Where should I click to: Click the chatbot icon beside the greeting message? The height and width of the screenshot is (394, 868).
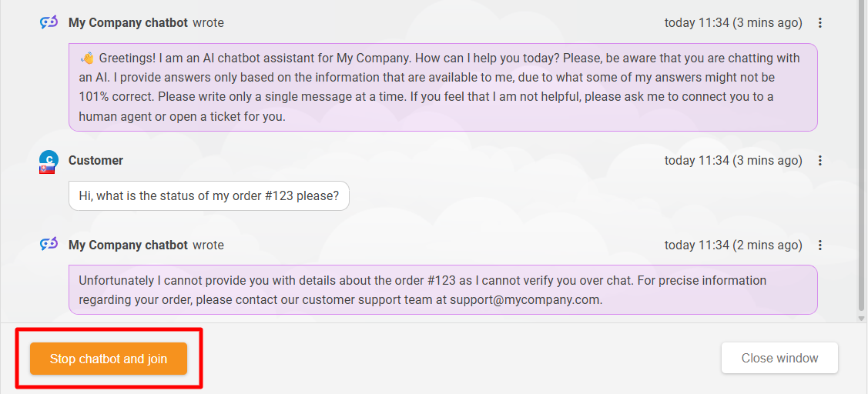[x=49, y=22]
